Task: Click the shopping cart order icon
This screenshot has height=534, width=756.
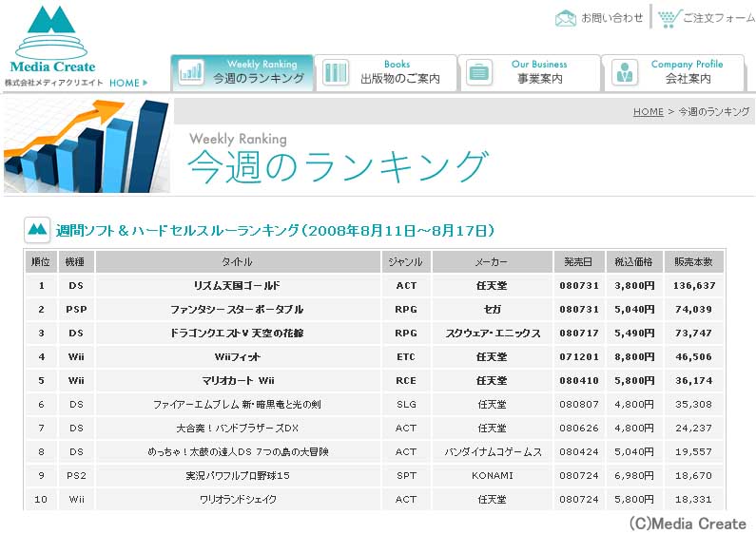Action: pyautogui.click(x=669, y=18)
